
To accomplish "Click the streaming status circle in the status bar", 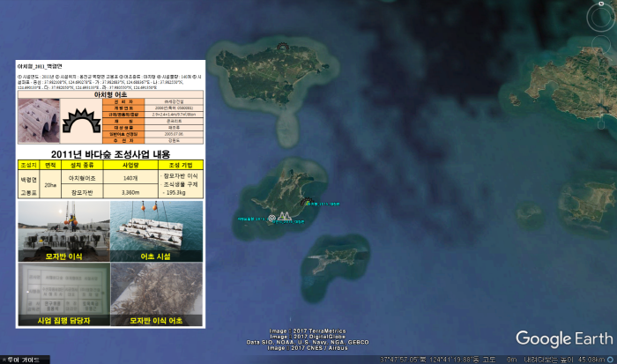I will point(610,360).
